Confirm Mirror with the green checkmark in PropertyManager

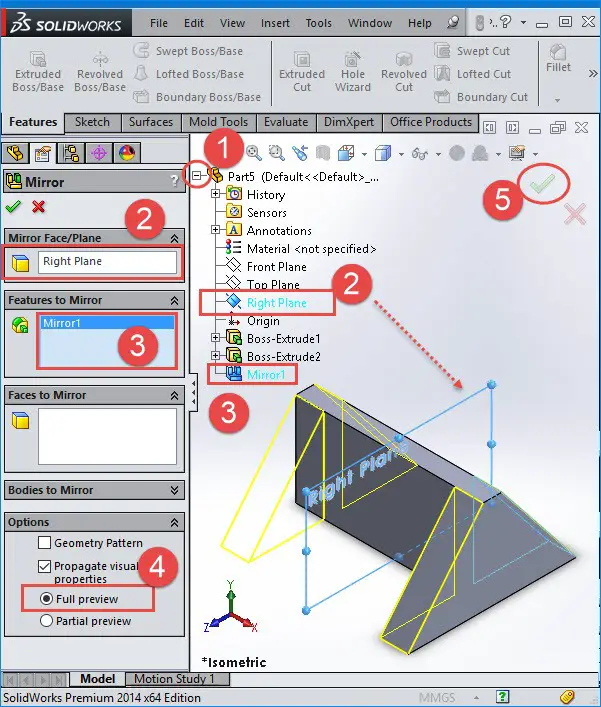point(13,207)
